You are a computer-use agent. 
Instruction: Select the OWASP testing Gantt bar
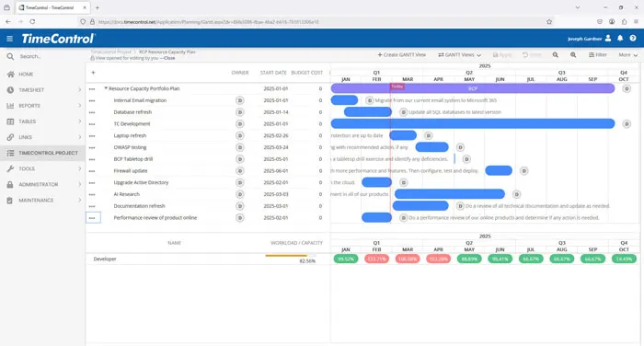pos(432,147)
